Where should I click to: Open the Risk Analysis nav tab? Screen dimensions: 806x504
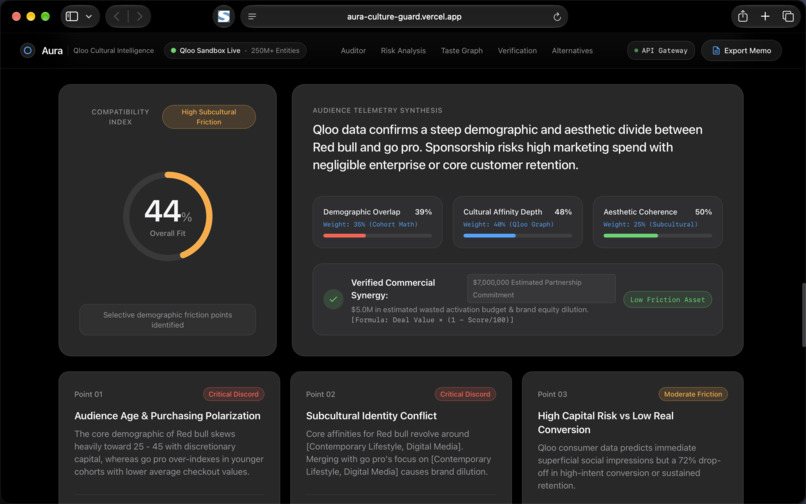pos(403,50)
